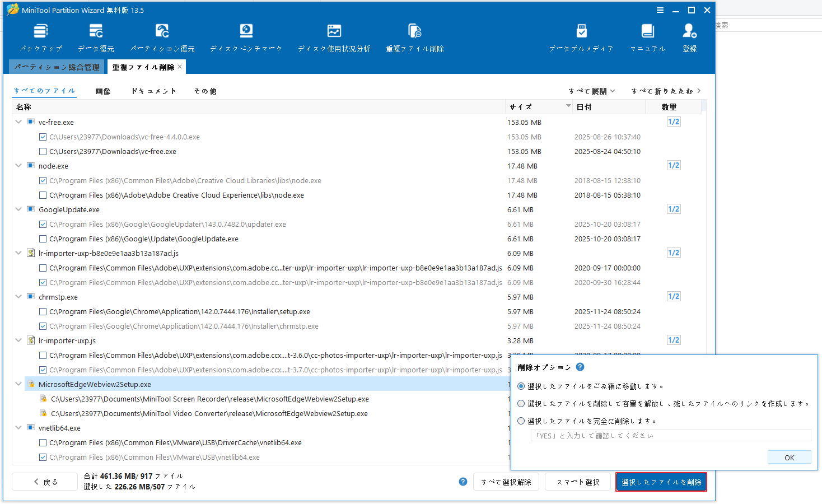Click the サイズ column sort arrow

(568, 106)
